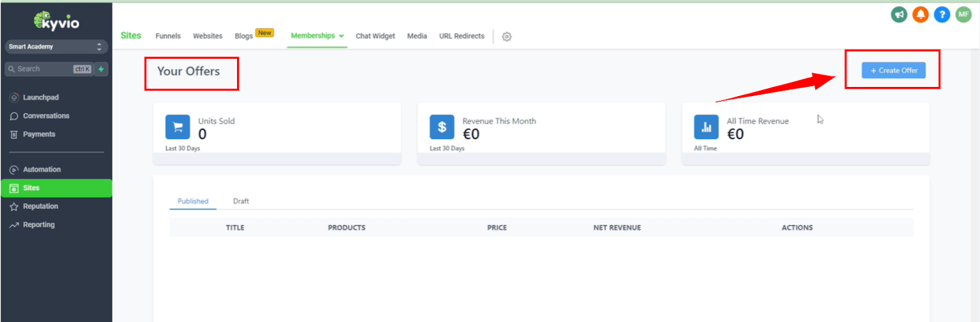Click the megaphone announcements icon
The image size is (980, 322).
click(899, 14)
